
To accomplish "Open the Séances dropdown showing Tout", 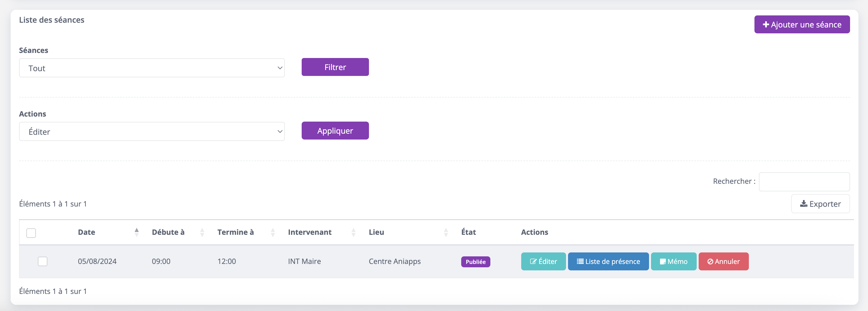I will pyautogui.click(x=152, y=68).
